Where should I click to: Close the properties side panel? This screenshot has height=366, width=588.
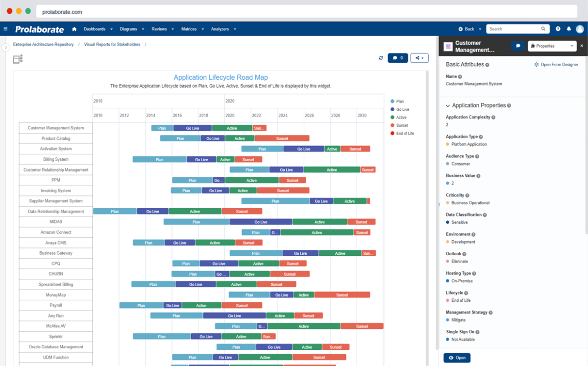click(x=582, y=46)
